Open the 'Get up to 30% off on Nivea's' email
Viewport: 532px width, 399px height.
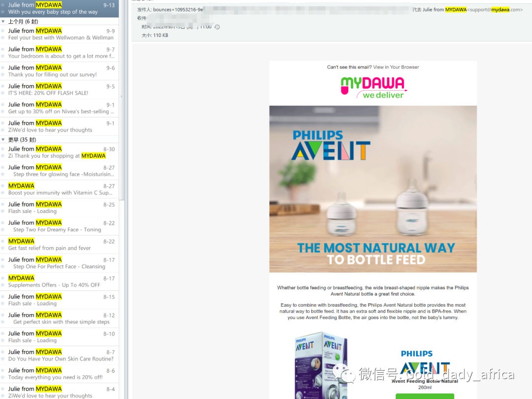(x=60, y=108)
